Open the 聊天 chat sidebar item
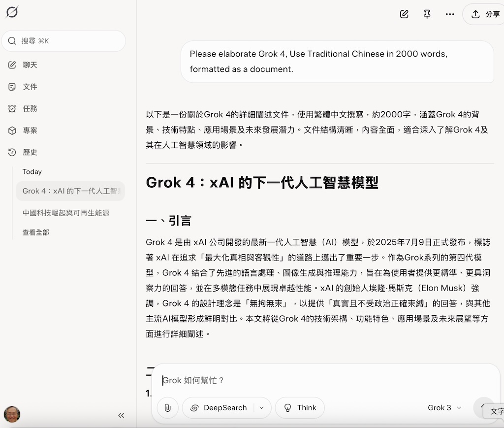The width and height of the screenshot is (504, 428). coord(23,65)
